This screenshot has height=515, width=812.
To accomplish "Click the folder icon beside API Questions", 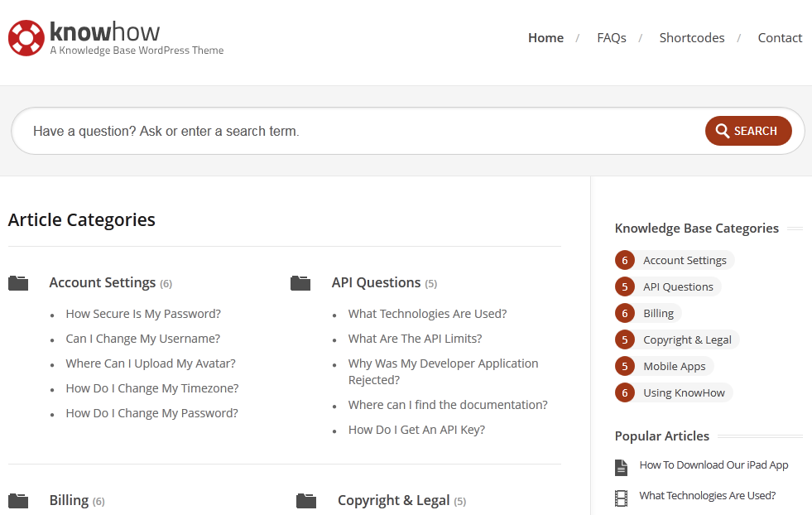I will click(x=300, y=283).
